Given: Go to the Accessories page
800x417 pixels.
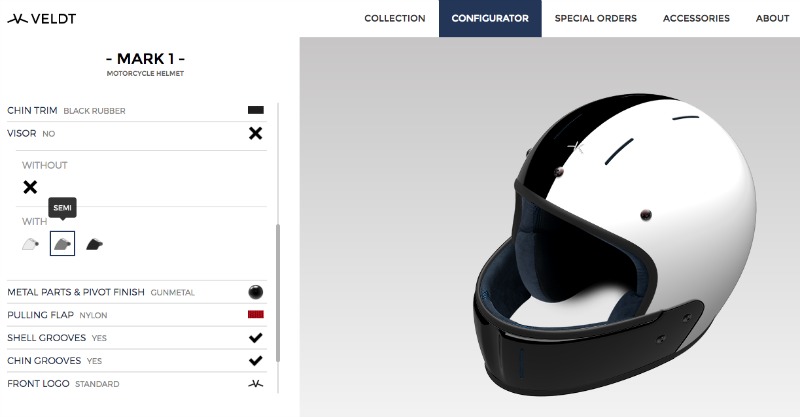Looking at the screenshot, I should click(x=696, y=18).
